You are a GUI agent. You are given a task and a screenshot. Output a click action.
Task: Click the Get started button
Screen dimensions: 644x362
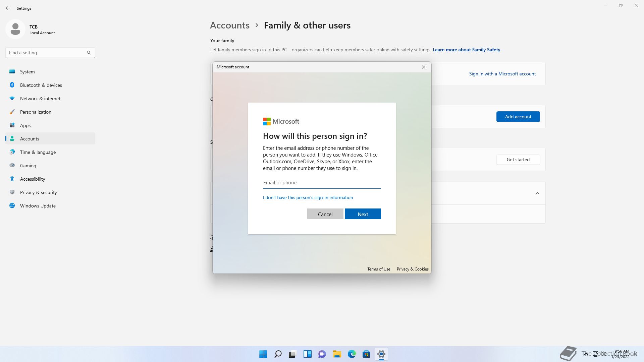point(518,160)
